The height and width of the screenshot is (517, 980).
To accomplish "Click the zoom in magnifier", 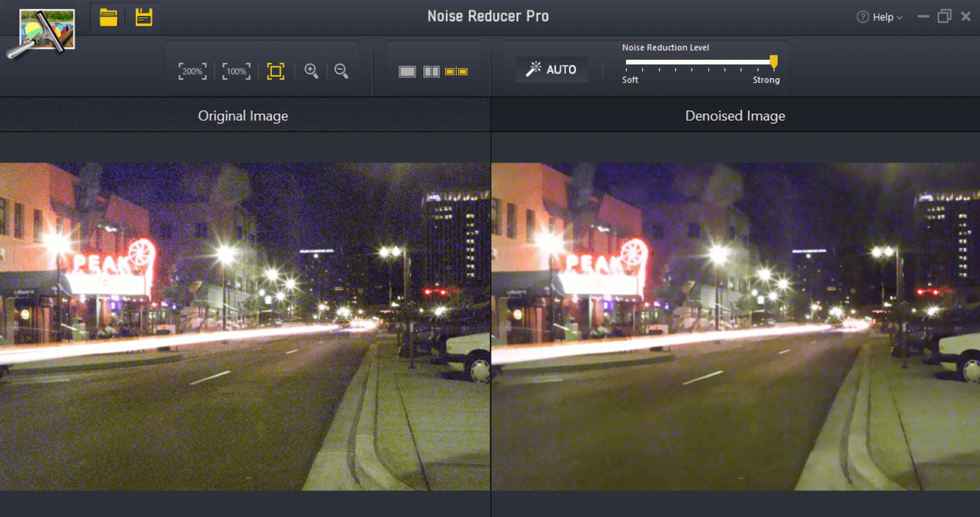I will coord(311,71).
